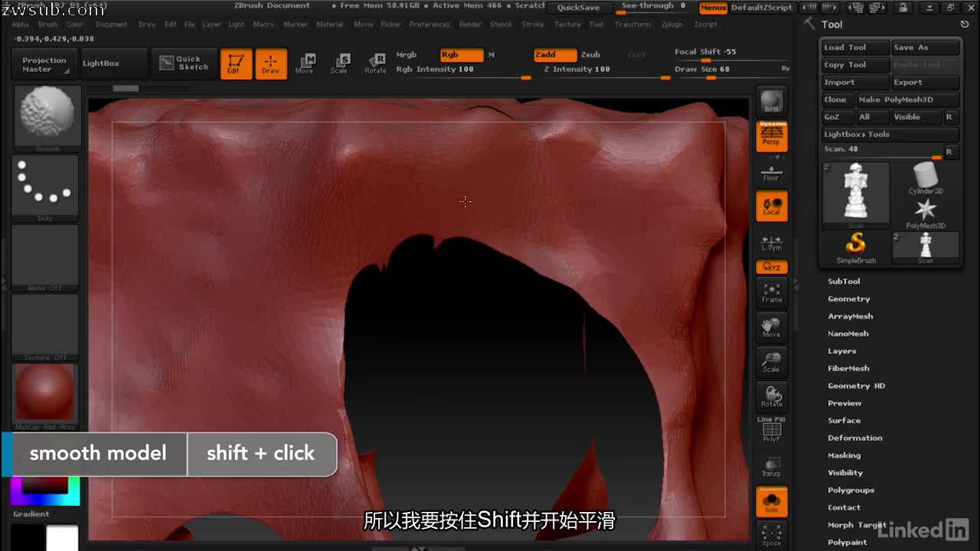Click the Make PolyMesh3D button
This screenshot has height=551, width=980.
(x=906, y=99)
